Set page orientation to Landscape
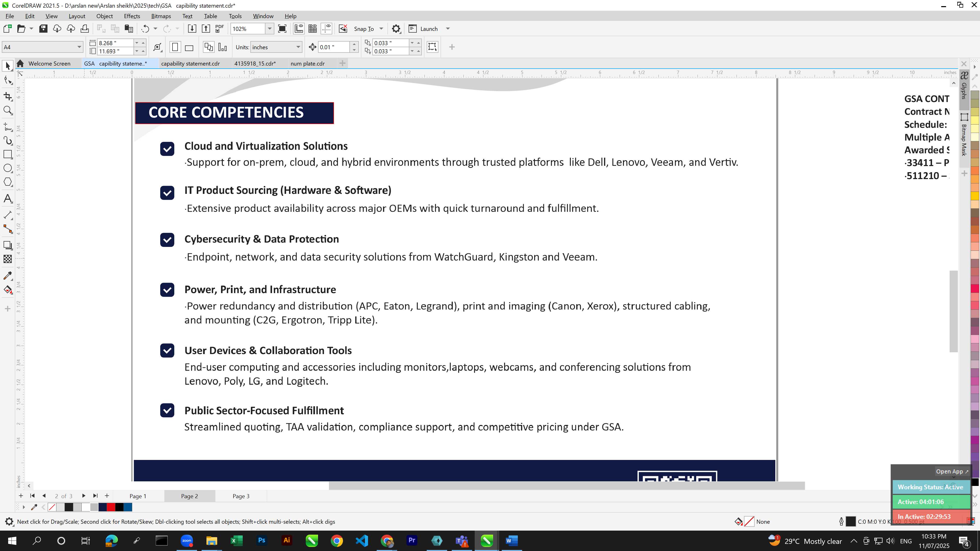 click(189, 47)
